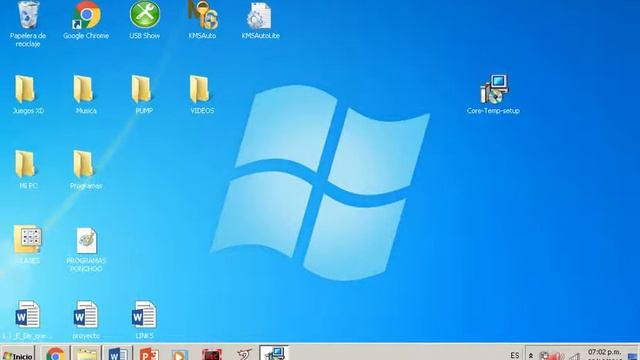This screenshot has width=640, height=360.
Task: Launch Chrome from the taskbar
Action: click(x=55, y=353)
